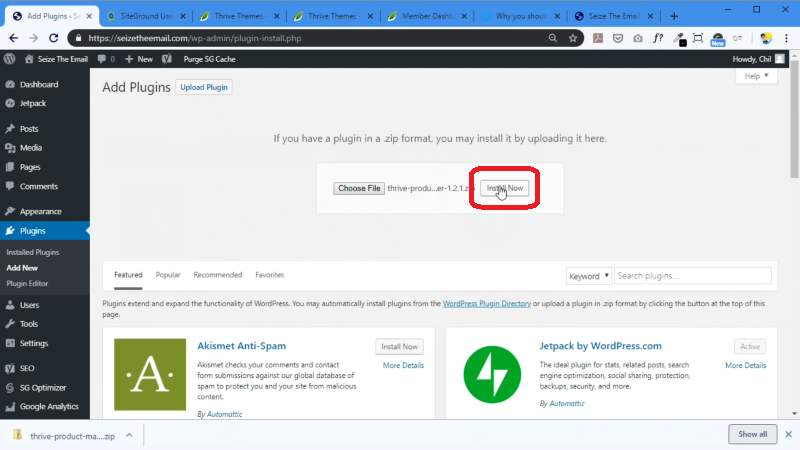
Task: Click the zoom magnifier icon in address bar
Action: (553, 38)
